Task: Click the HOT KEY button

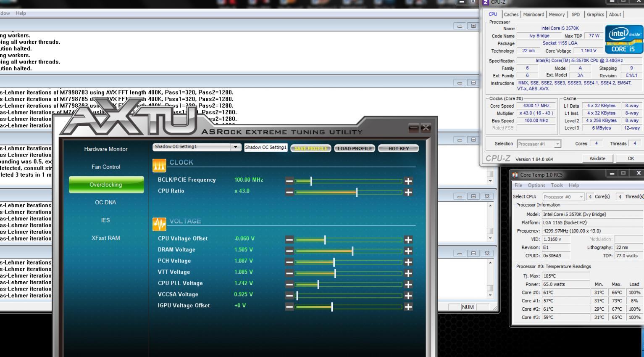Action: pyautogui.click(x=398, y=148)
